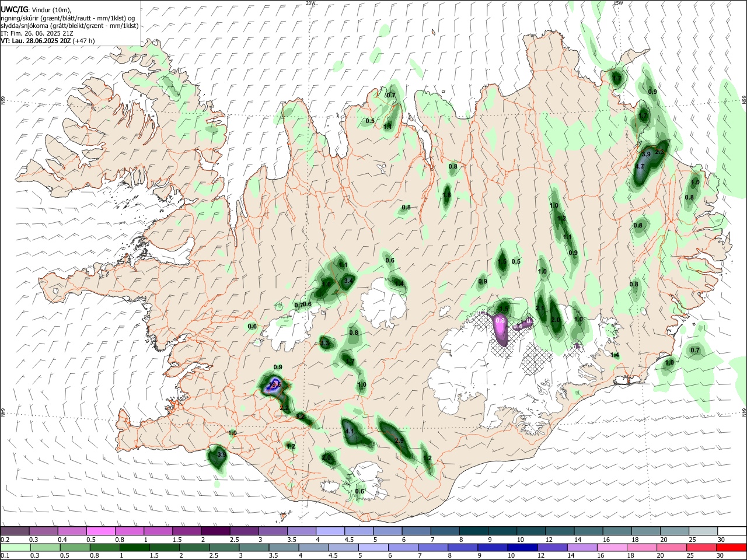
Task: Click the 'rigning/skúrir' legend description line
Action: tap(68, 18)
